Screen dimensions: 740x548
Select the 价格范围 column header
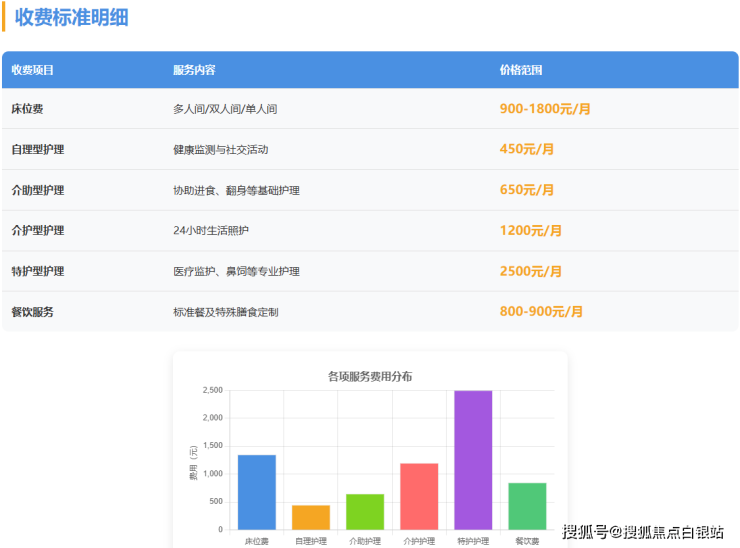tap(521, 70)
